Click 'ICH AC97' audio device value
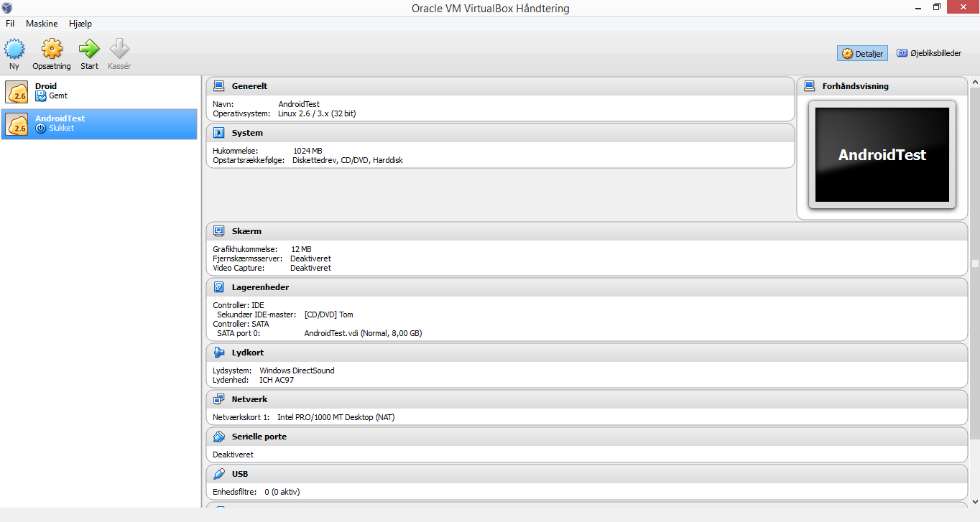The height and width of the screenshot is (522, 980). click(x=277, y=380)
